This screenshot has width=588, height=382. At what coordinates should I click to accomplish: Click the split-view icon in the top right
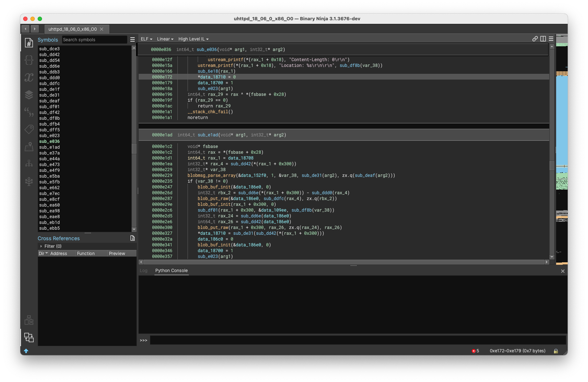click(x=543, y=38)
